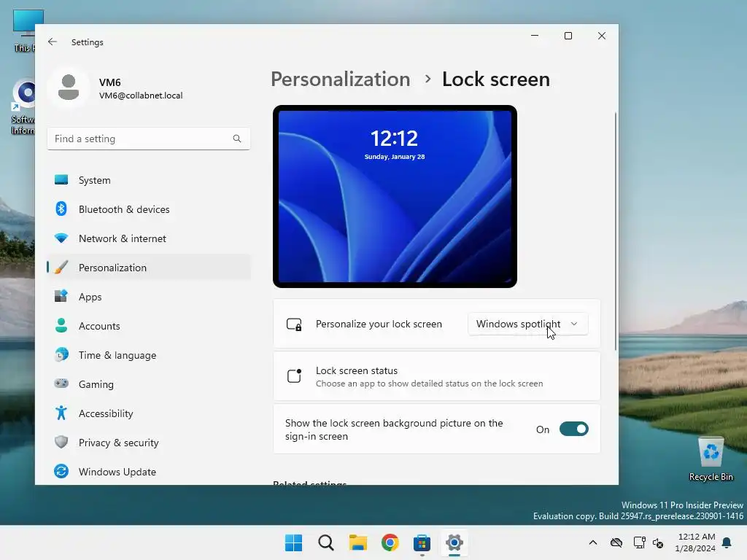Click the VM6 user avatar icon

69,87
